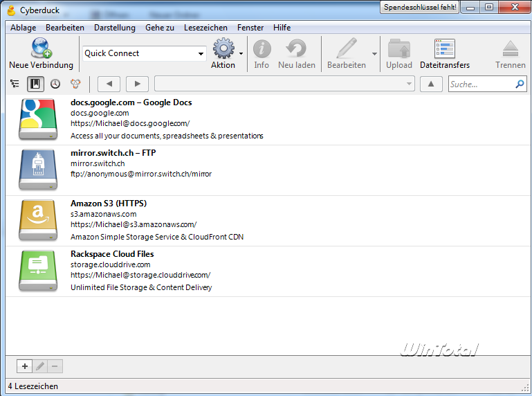Open the Hilfe menu
532x396 pixels.
pos(282,28)
